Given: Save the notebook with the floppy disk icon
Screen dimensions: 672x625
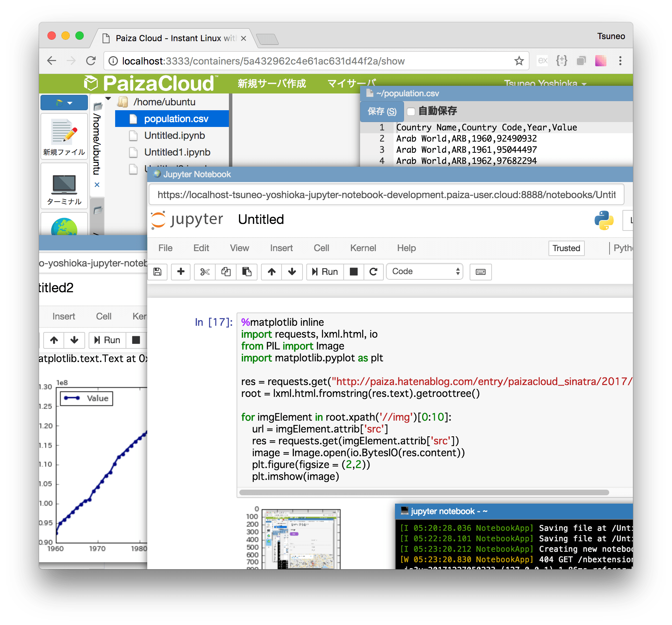Looking at the screenshot, I should (157, 272).
